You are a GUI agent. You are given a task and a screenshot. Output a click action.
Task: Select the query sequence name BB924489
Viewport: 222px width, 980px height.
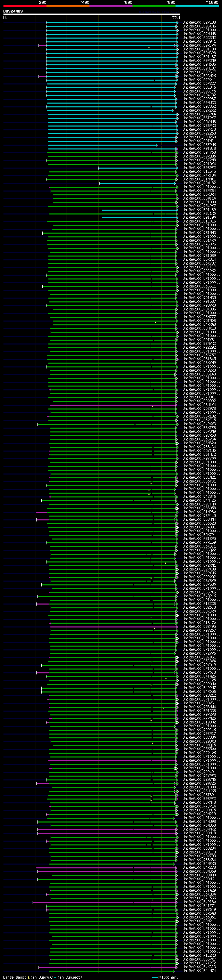pyautogui.click(x=13, y=11)
